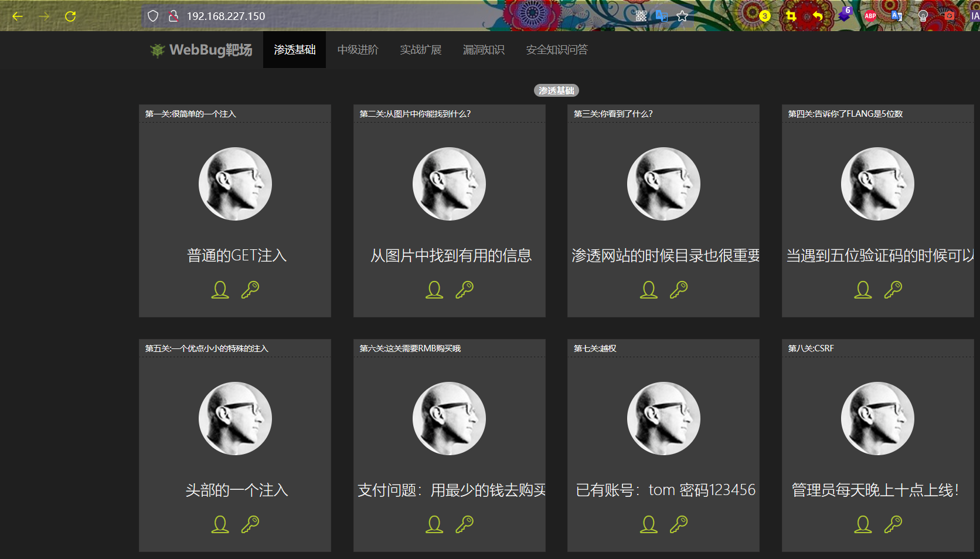The image size is (980, 559).
Task: Switch to the 中级进阶 tab
Action: [x=358, y=50]
